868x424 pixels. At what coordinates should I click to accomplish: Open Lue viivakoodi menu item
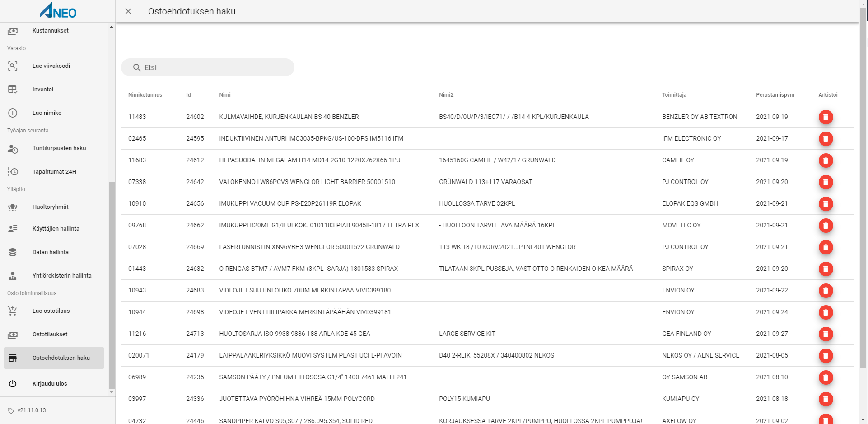[x=54, y=66]
